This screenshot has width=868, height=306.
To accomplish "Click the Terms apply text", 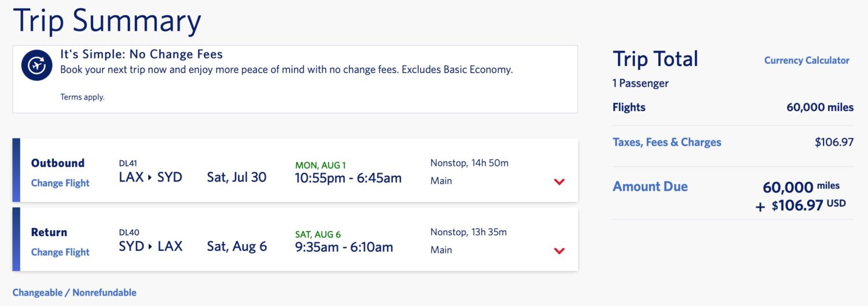I will (x=82, y=97).
